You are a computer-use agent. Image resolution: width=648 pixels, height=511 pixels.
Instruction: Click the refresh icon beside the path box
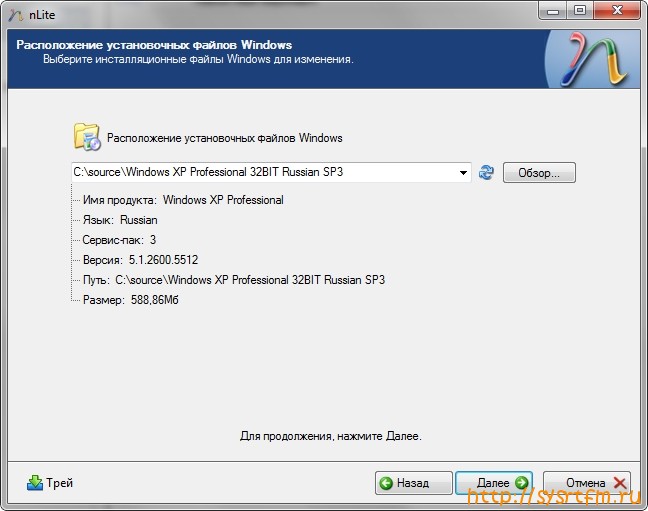click(486, 172)
